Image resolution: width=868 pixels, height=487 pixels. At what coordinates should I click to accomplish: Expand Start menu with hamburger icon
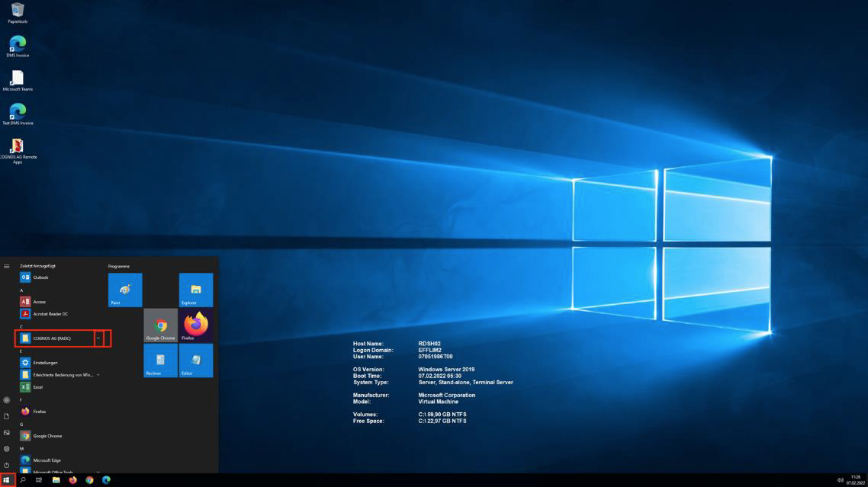click(7, 266)
